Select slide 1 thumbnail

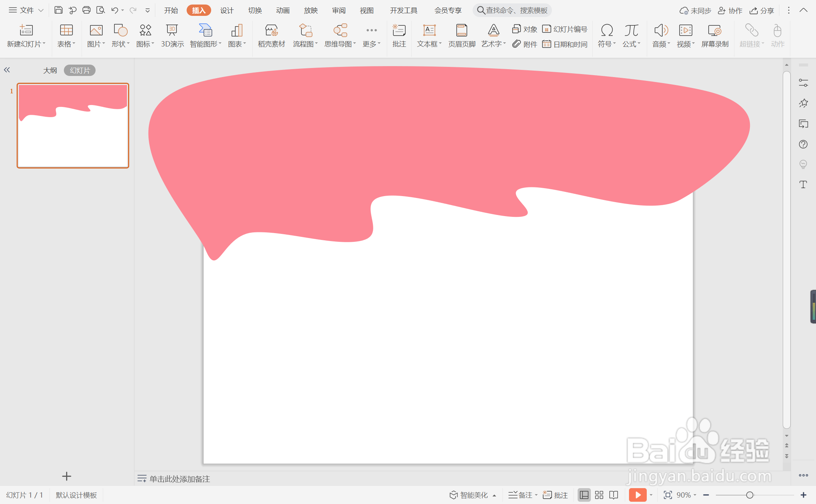tap(73, 125)
